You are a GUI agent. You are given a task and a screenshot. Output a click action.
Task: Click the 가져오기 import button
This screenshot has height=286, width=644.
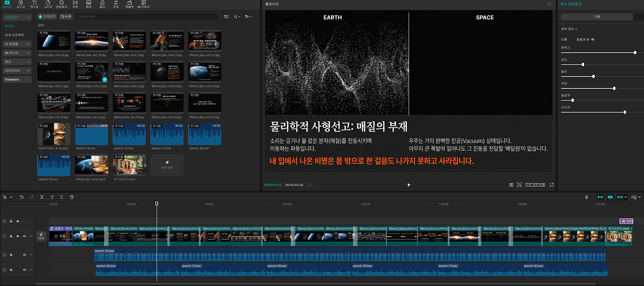pos(47,17)
